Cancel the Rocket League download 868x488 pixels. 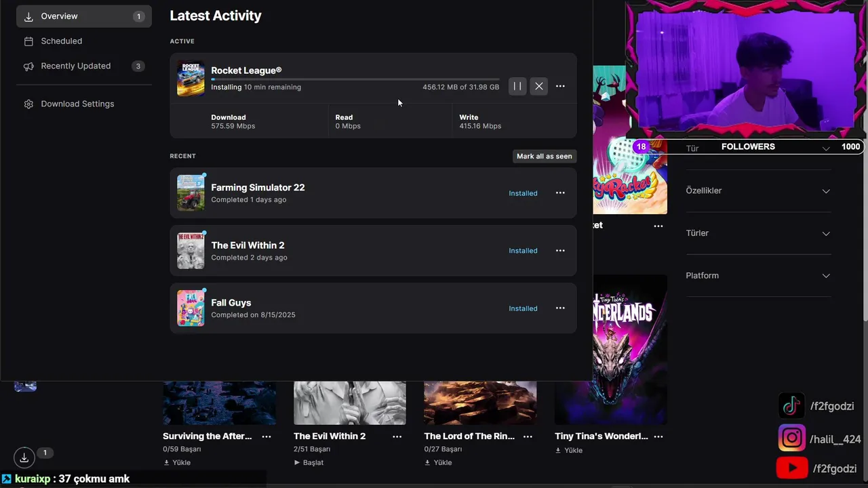[539, 86]
